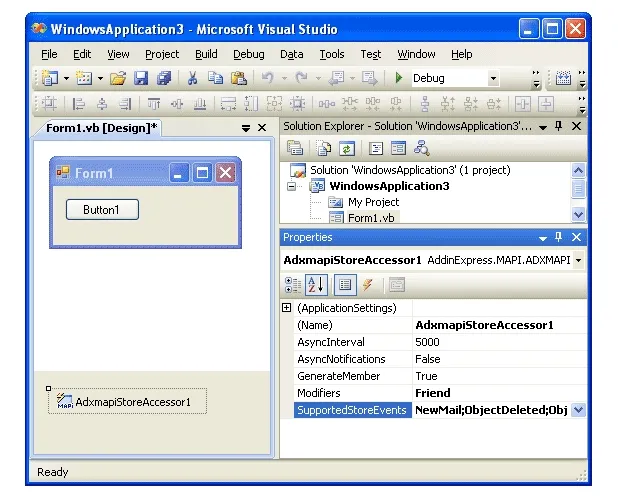Image resolution: width=618 pixels, height=502 pixels.
Task: Open the Edit menu
Action: (x=82, y=54)
